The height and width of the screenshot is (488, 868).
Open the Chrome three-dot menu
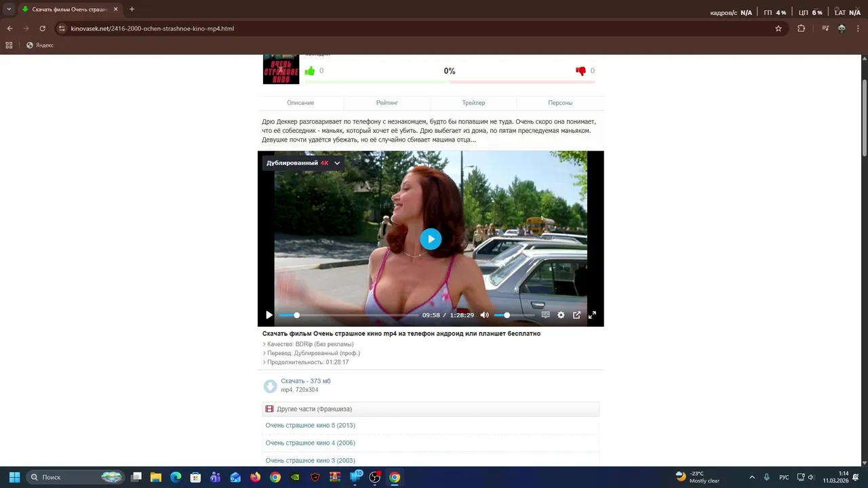(858, 28)
